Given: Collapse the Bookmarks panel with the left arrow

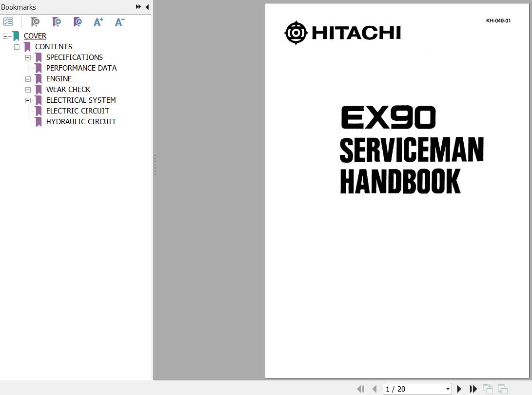Looking at the screenshot, I should point(147,7).
